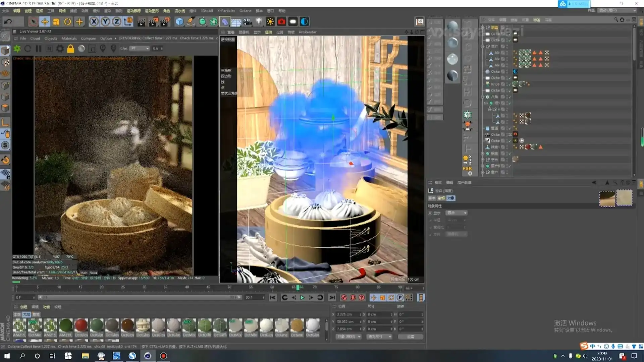
Task: Select the red OctGlos material swatch
Action: [x=81, y=325]
